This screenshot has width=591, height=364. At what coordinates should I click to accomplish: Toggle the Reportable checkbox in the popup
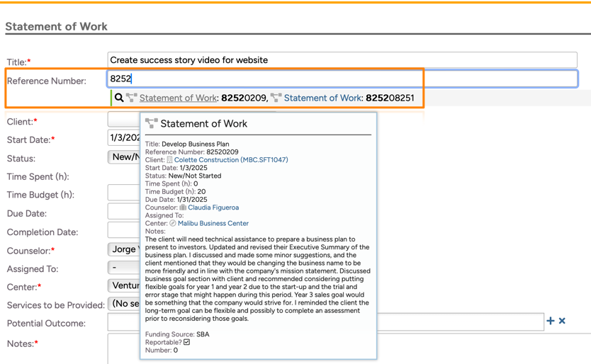point(186,342)
